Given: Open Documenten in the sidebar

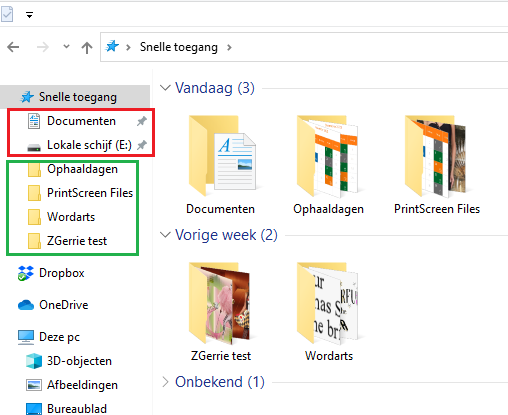Looking at the screenshot, I should pos(81,121).
